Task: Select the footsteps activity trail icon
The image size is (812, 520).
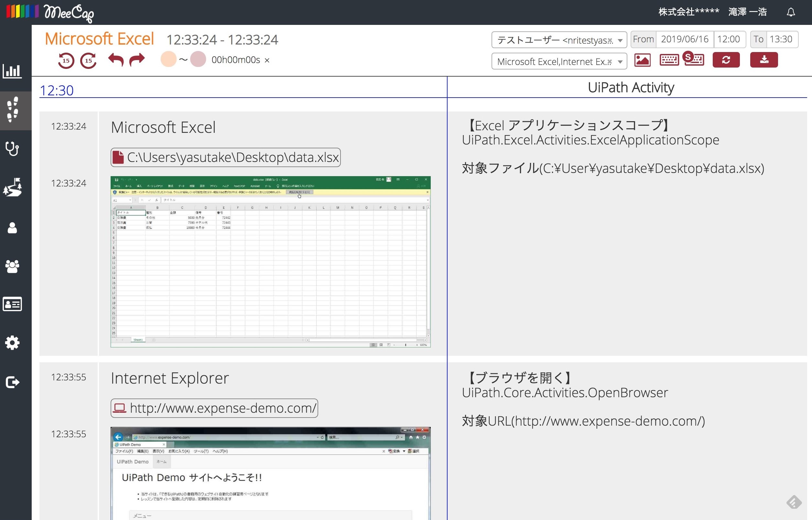Action: [13, 110]
